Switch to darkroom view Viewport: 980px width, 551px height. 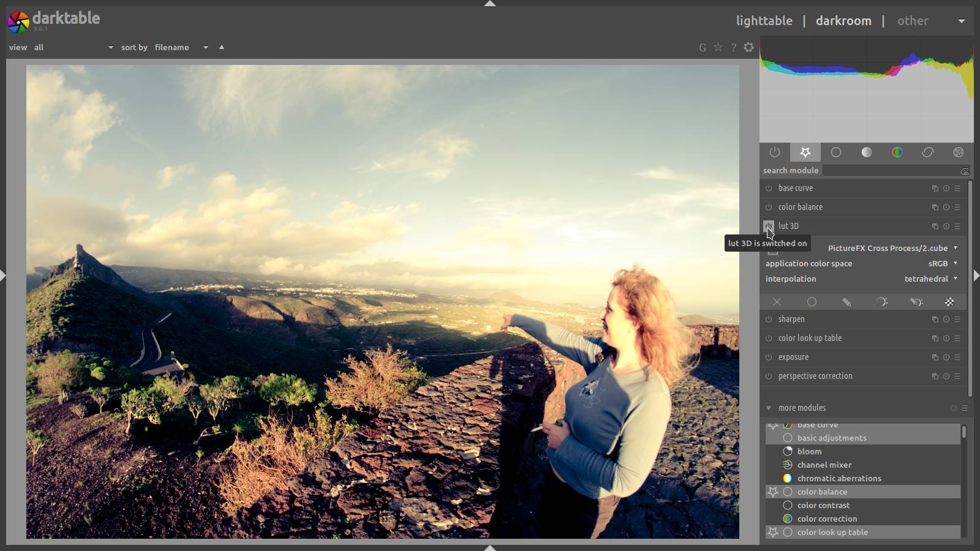pos(843,21)
